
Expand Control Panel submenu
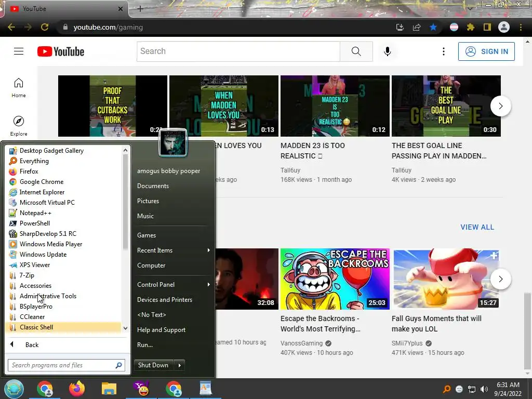[174, 284]
